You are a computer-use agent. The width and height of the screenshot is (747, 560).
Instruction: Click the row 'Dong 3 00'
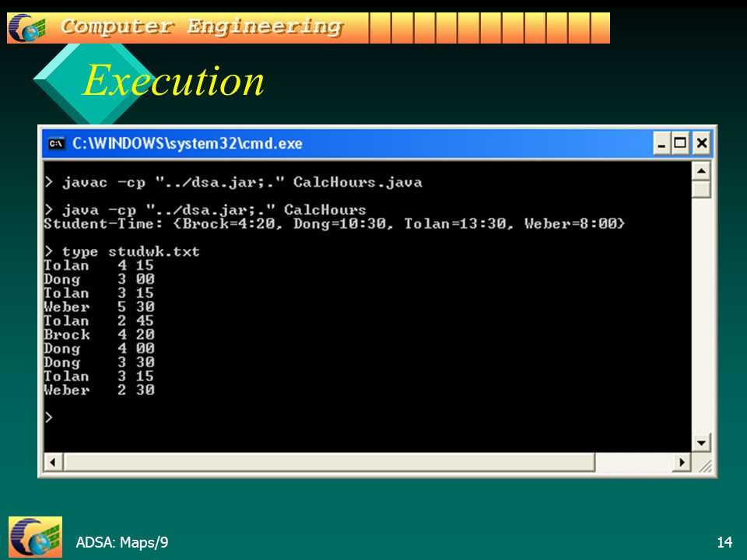99,279
